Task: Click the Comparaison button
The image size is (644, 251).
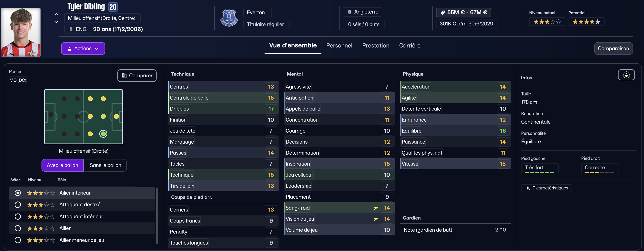Action: 613,49
